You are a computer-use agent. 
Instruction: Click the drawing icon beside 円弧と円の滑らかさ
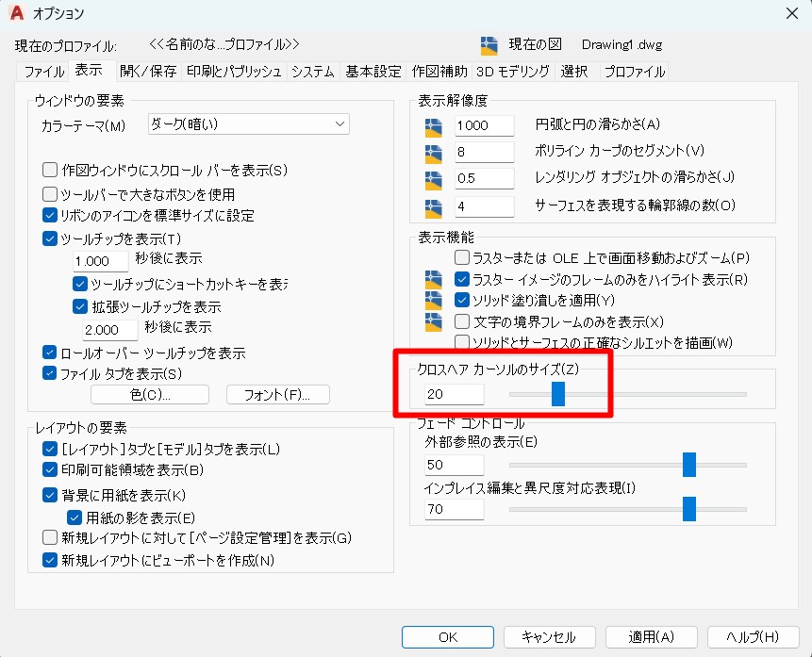click(x=433, y=126)
